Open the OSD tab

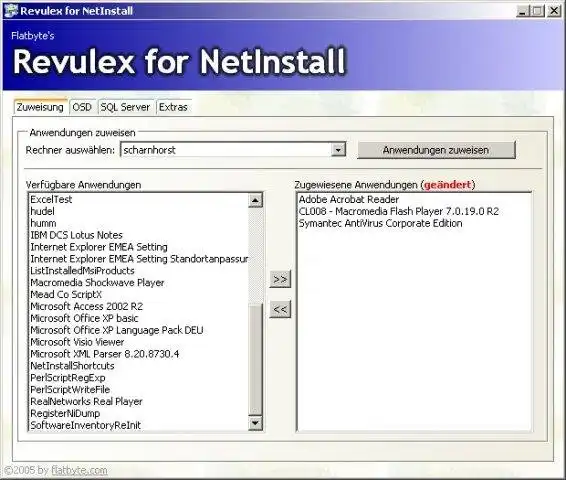(82, 107)
